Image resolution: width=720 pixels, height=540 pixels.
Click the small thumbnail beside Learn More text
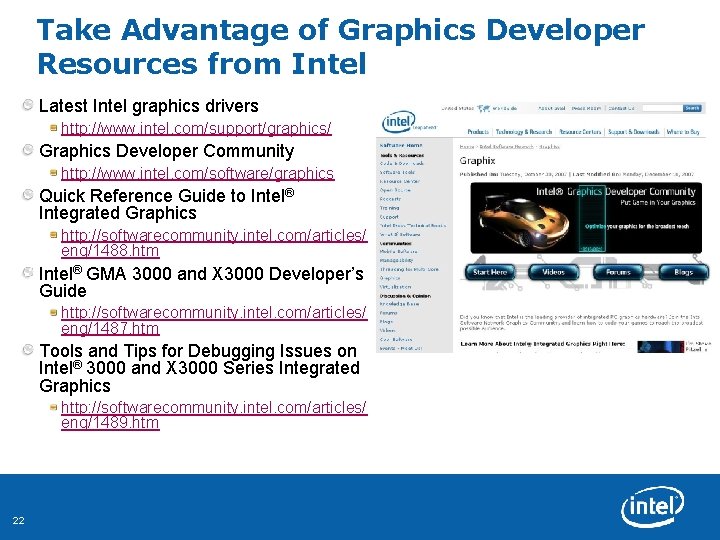tap(660, 347)
